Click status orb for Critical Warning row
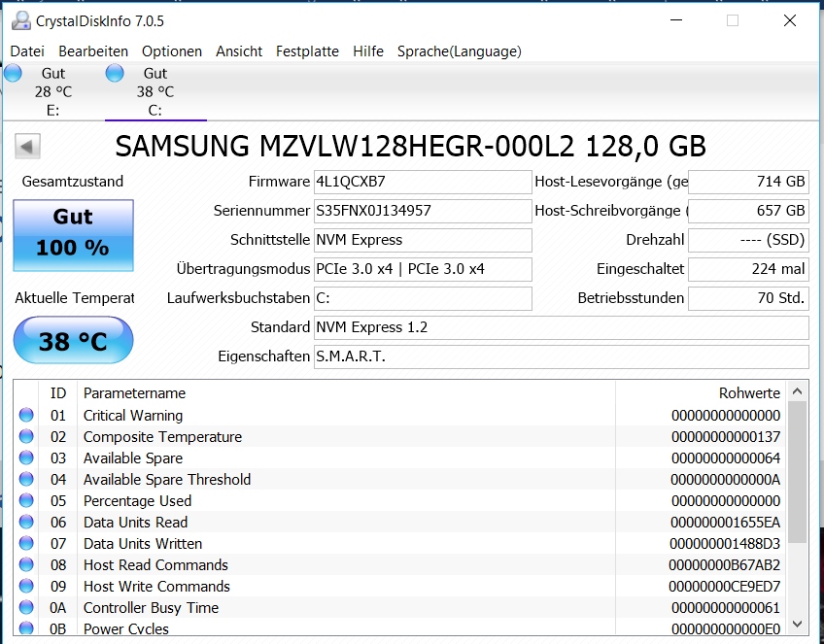 click(x=26, y=415)
